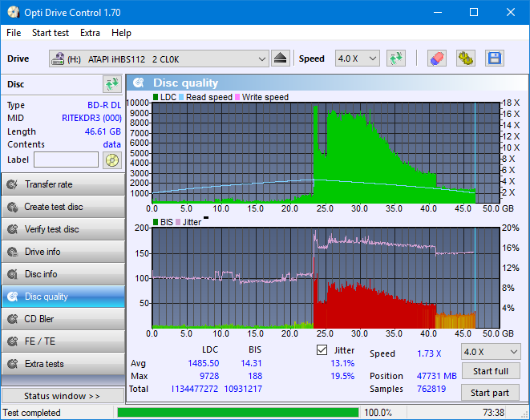Open FE / TE test
The image size is (530, 420).
click(63, 341)
